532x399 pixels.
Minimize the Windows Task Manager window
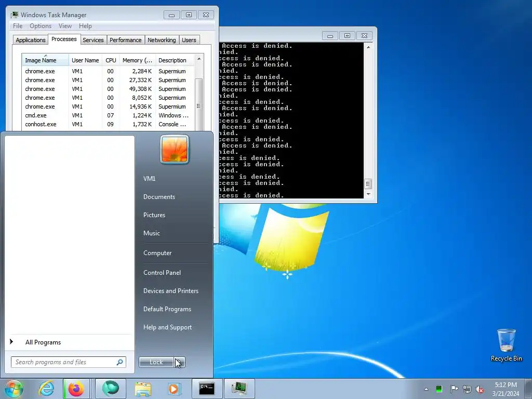171,15
